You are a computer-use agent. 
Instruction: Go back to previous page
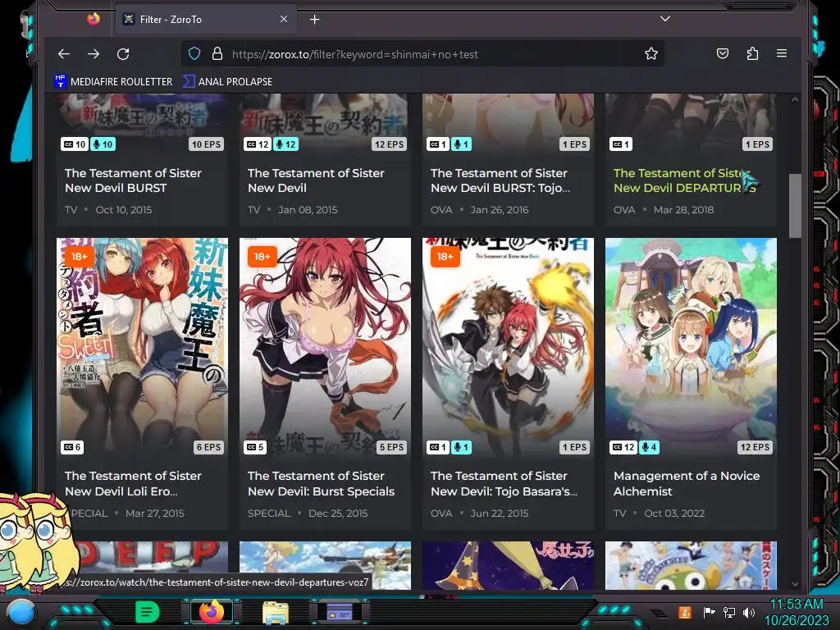tap(64, 53)
